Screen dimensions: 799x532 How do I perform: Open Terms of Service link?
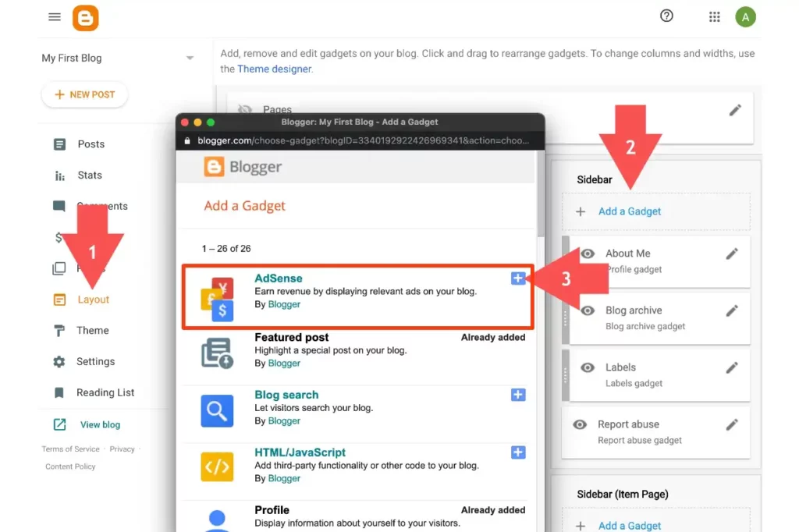click(x=70, y=449)
